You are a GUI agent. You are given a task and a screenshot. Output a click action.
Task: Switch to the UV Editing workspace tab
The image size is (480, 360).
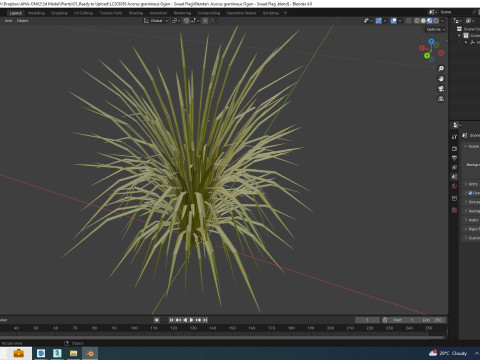[83, 13]
